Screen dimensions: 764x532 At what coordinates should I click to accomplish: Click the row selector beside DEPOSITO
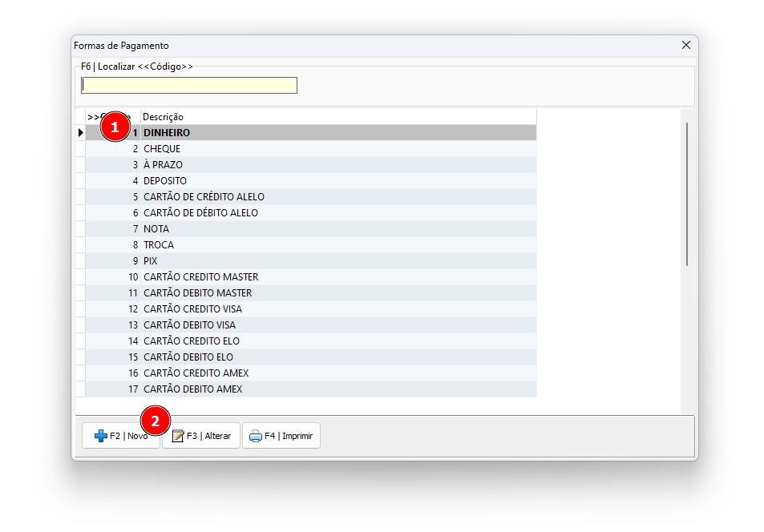(80, 181)
